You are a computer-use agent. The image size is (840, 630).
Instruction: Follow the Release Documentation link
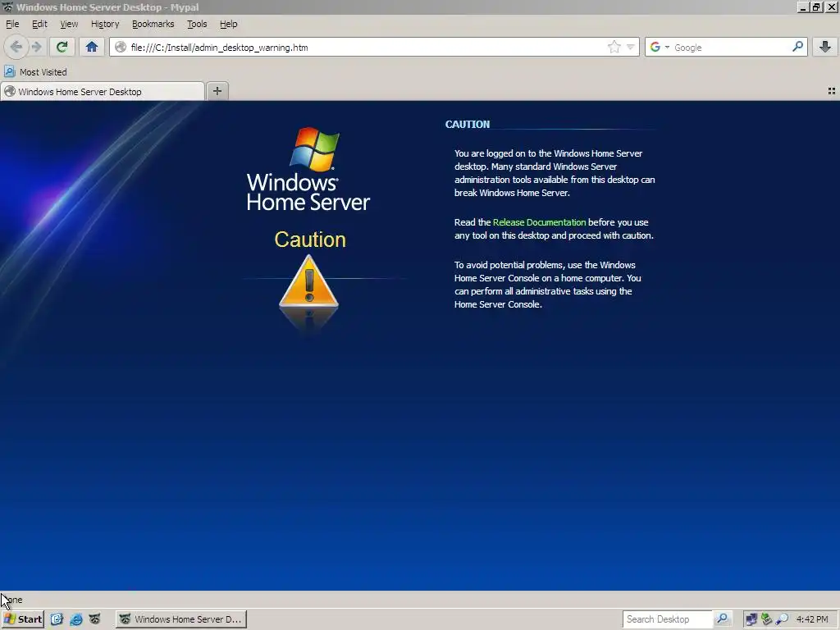(539, 222)
